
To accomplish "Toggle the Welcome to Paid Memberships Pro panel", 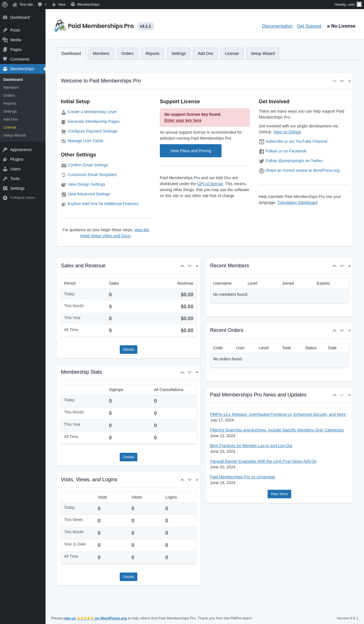I will coord(349,81).
